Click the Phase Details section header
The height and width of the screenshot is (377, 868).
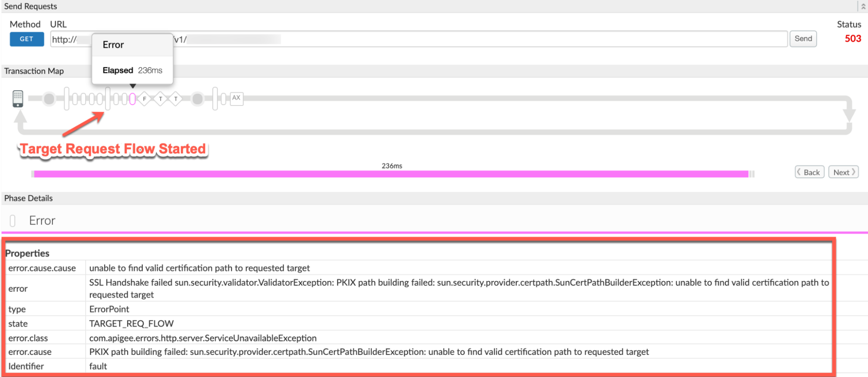[x=29, y=198]
